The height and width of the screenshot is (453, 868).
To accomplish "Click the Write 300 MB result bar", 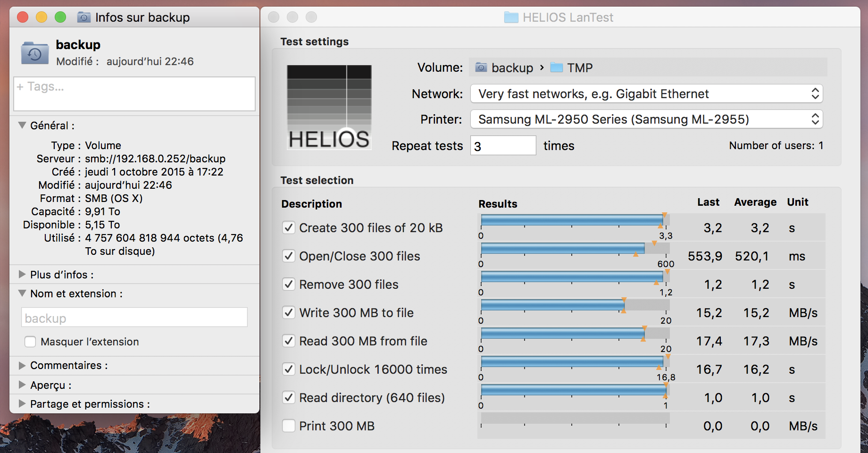I will coord(575,305).
